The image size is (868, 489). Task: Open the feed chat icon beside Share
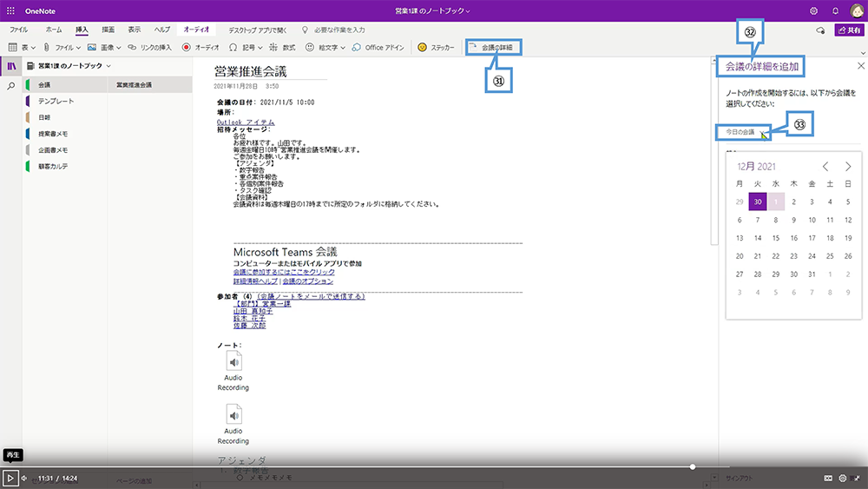tap(820, 30)
